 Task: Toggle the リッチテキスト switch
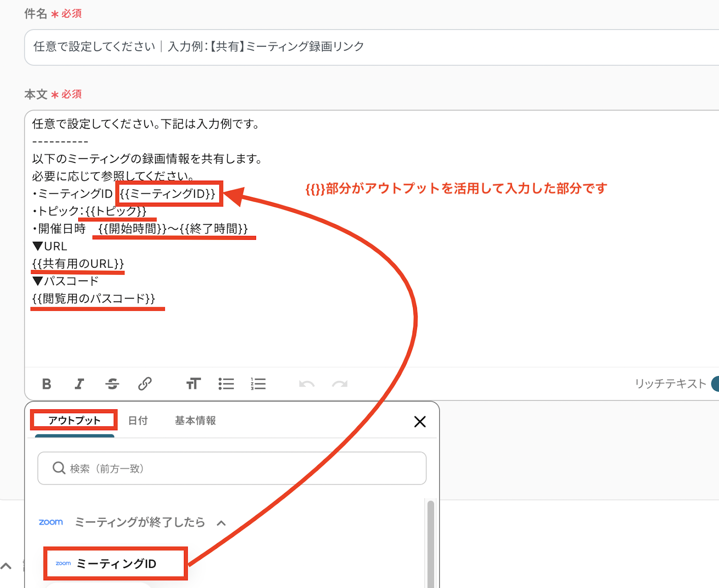(x=715, y=384)
